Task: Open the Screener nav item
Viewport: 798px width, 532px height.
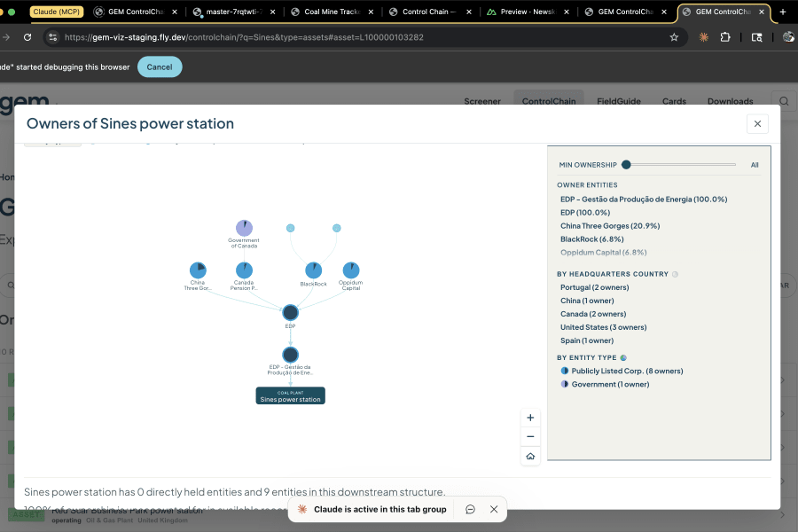Action: (x=482, y=101)
